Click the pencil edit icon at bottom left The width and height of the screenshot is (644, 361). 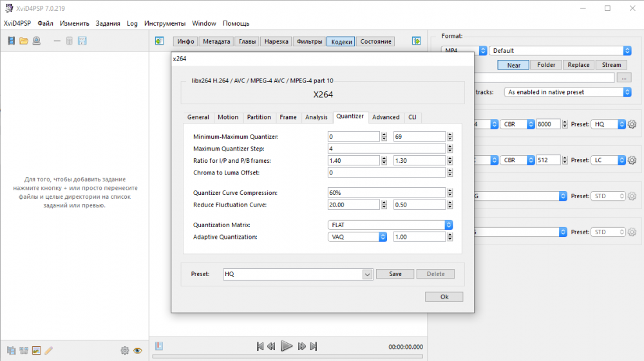point(49,351)
